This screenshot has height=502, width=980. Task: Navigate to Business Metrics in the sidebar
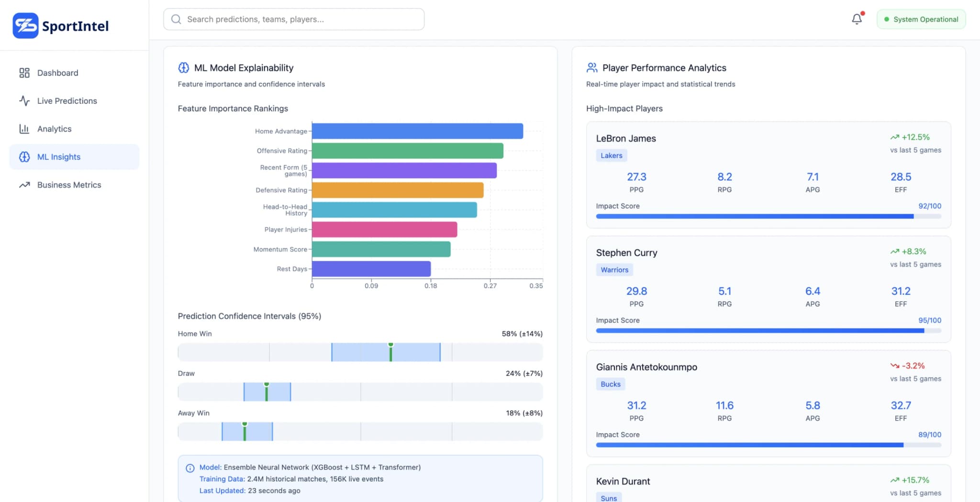point(69,185)
